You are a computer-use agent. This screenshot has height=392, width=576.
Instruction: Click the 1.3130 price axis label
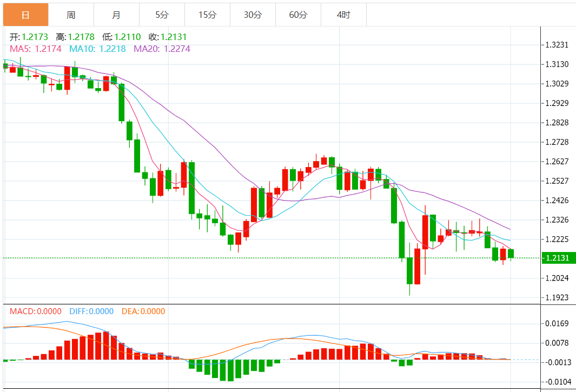pos(557,64)
